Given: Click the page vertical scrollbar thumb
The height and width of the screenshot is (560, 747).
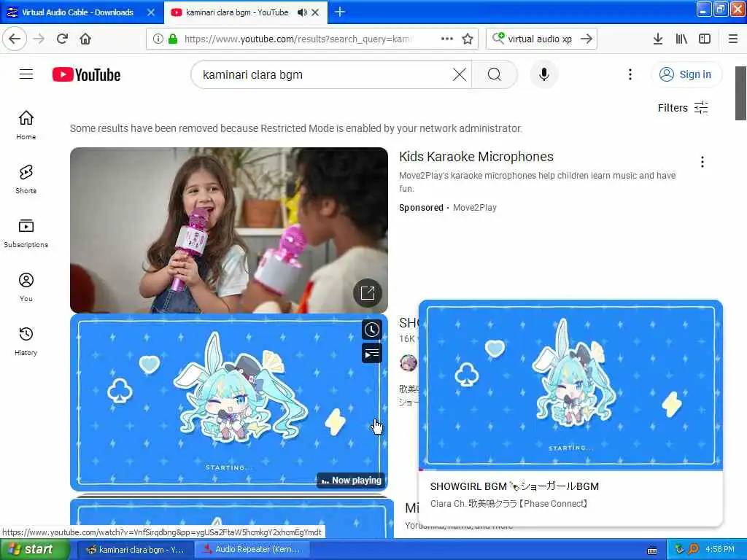Looking at the screenshot, I should point(740,93).
